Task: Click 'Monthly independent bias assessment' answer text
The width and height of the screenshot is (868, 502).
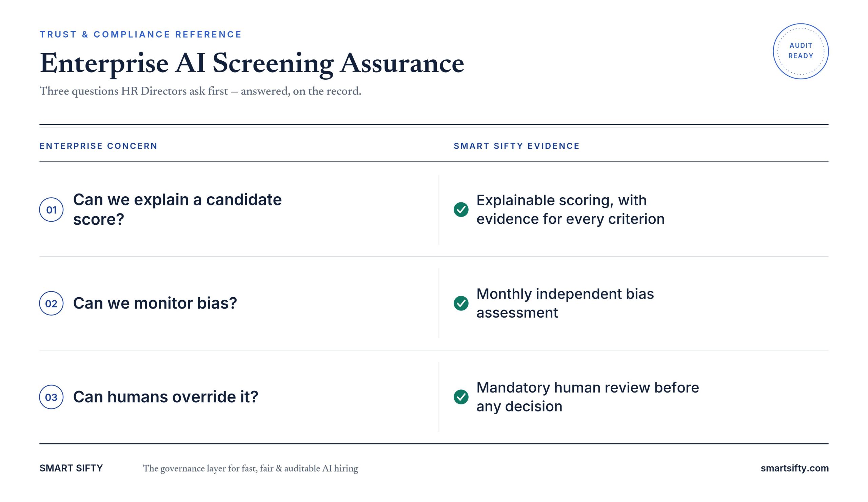Action: pos(565,303)
